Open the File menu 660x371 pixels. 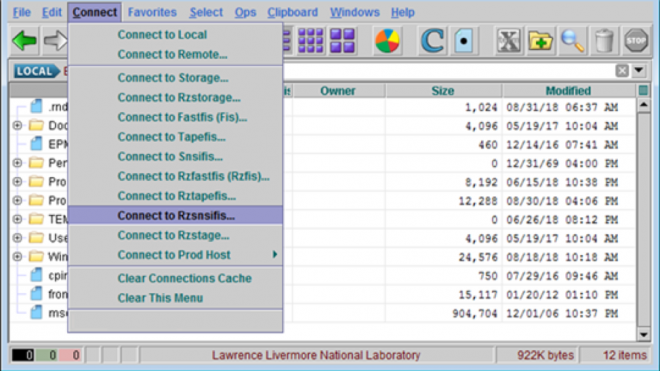(21, 12)
